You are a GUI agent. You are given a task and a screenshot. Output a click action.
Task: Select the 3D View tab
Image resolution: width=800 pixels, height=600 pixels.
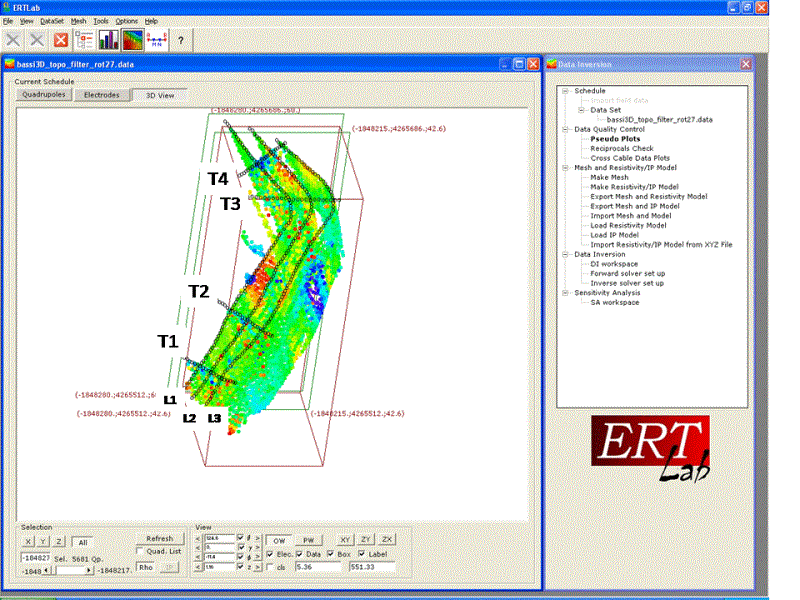point(160,95)
